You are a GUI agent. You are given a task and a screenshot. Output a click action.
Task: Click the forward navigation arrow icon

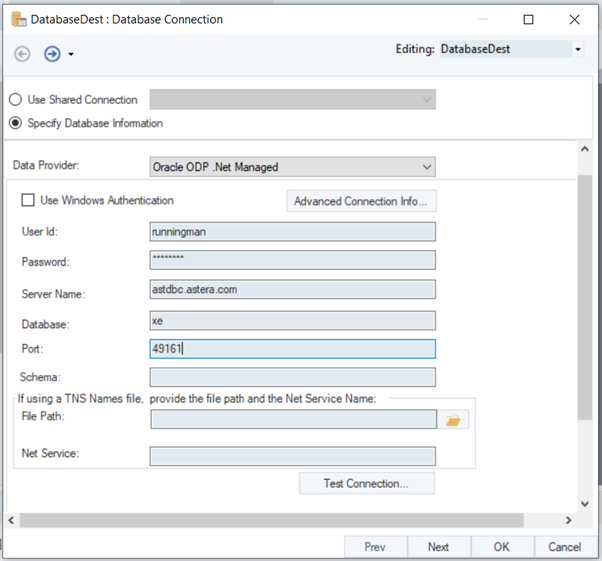[52, 53]
